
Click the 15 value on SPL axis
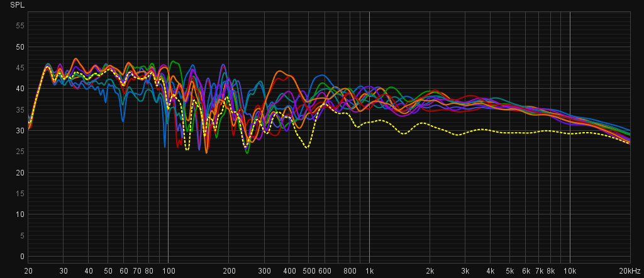pos(20,194)
